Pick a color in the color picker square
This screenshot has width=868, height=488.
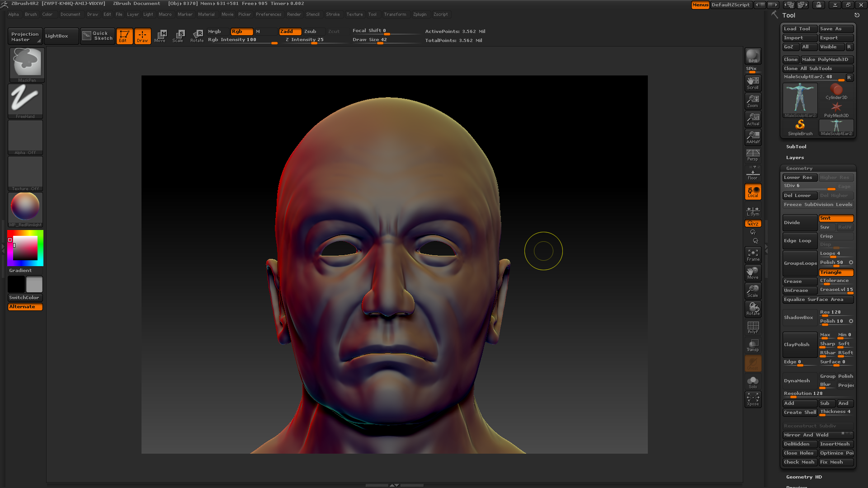point(25,248)
